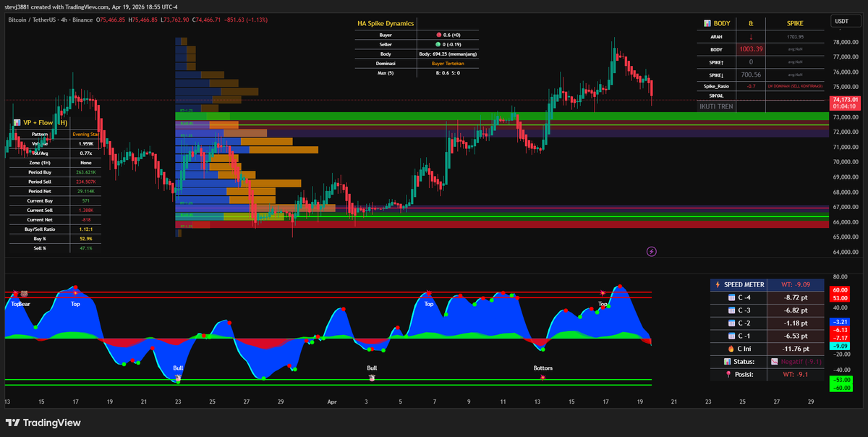Click the purple lightning bolt circle icon
Viewport: 868px width, 437px height.
[651, 251]
